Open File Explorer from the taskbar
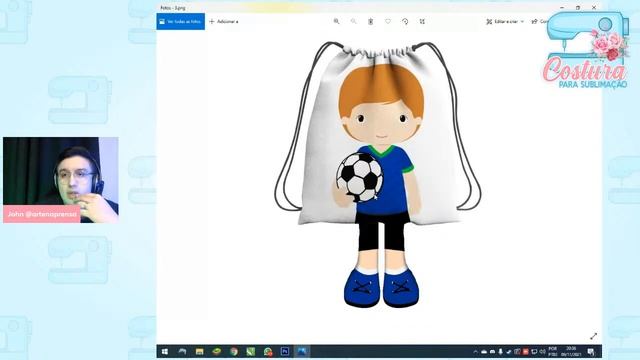 click(199, 351)
